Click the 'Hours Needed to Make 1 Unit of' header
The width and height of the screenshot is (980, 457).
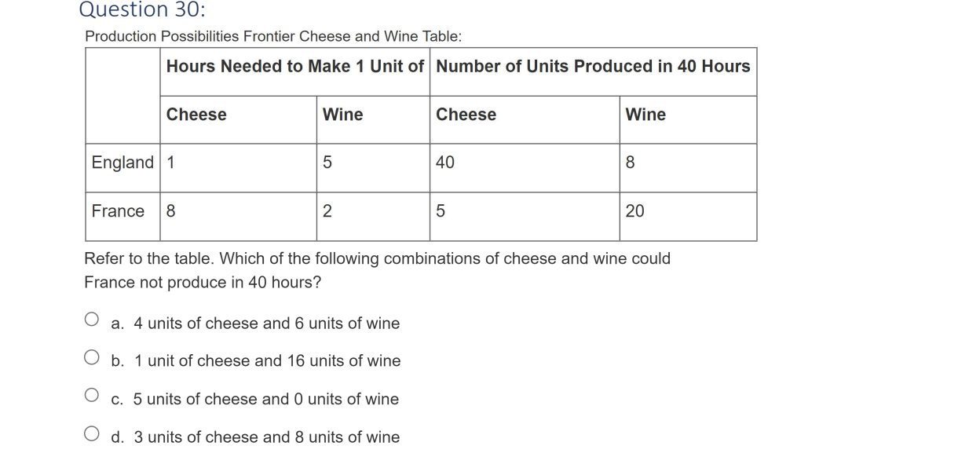tap(296, 66)
